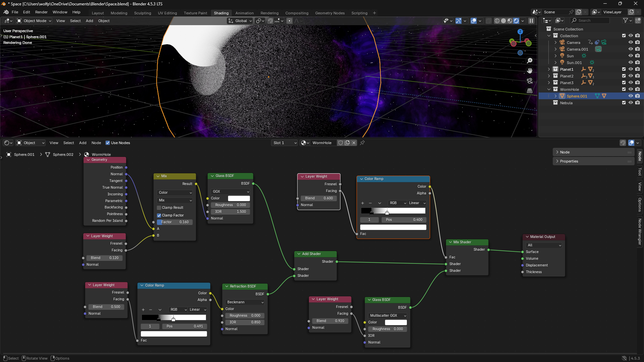The width and height of the screenshot is (644, 362).
Task: Open the Object Mode dropdown
Action: (34, 21)
